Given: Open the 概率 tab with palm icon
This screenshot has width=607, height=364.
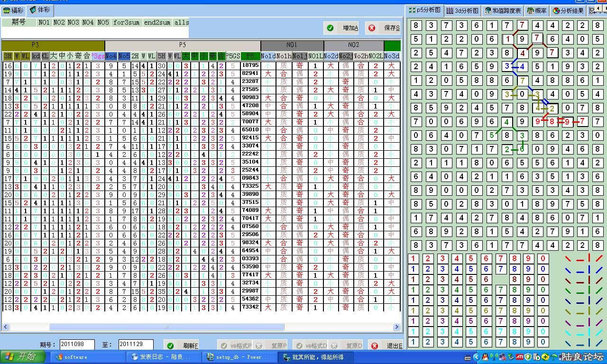Looking at the screenshot, I should [537, 10].
